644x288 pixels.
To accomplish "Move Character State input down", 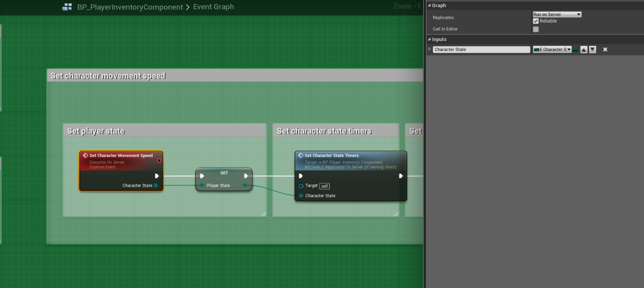I will click(592, 50).
